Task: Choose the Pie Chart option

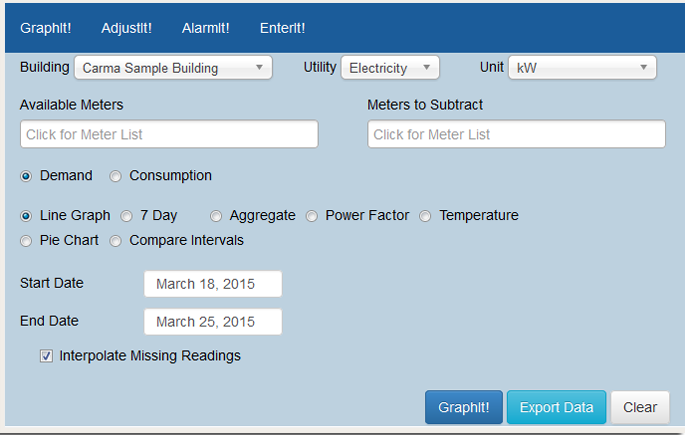Action: coord(26,241)
